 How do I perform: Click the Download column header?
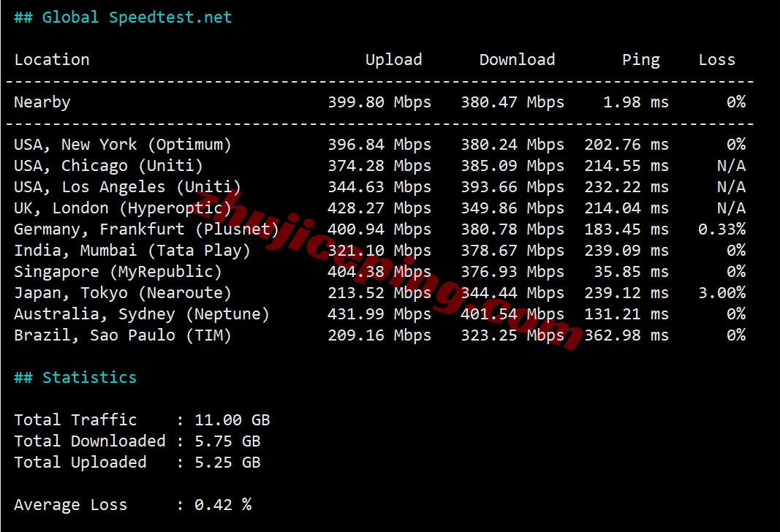517,60
